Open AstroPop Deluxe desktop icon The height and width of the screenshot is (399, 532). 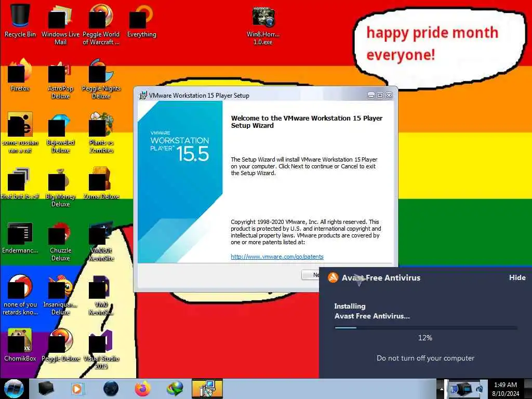60,79
